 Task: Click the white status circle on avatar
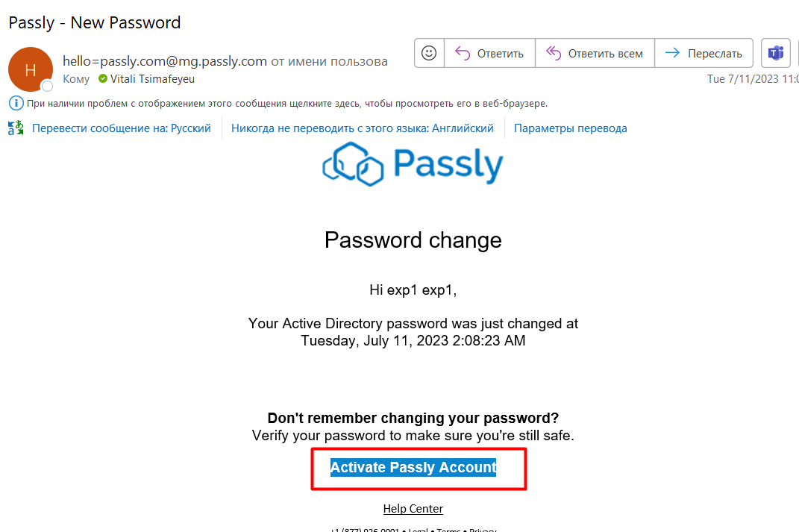pos(47,87)
